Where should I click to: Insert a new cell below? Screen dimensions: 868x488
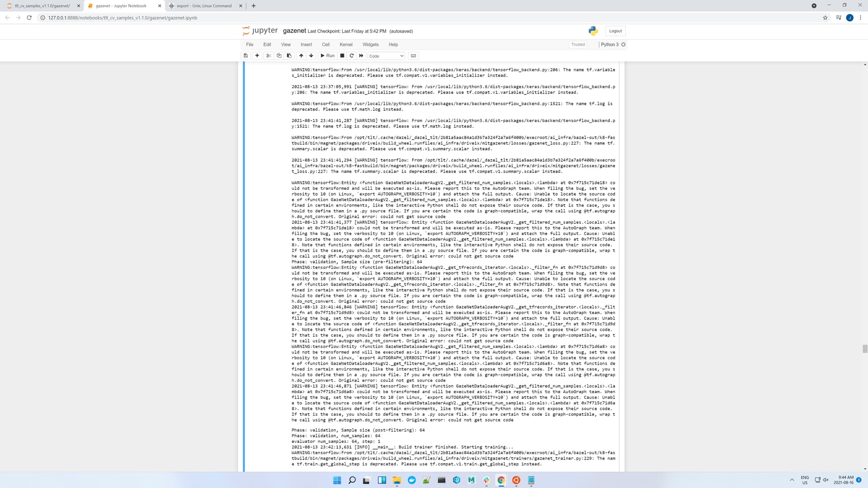click(x=257, y=56)
